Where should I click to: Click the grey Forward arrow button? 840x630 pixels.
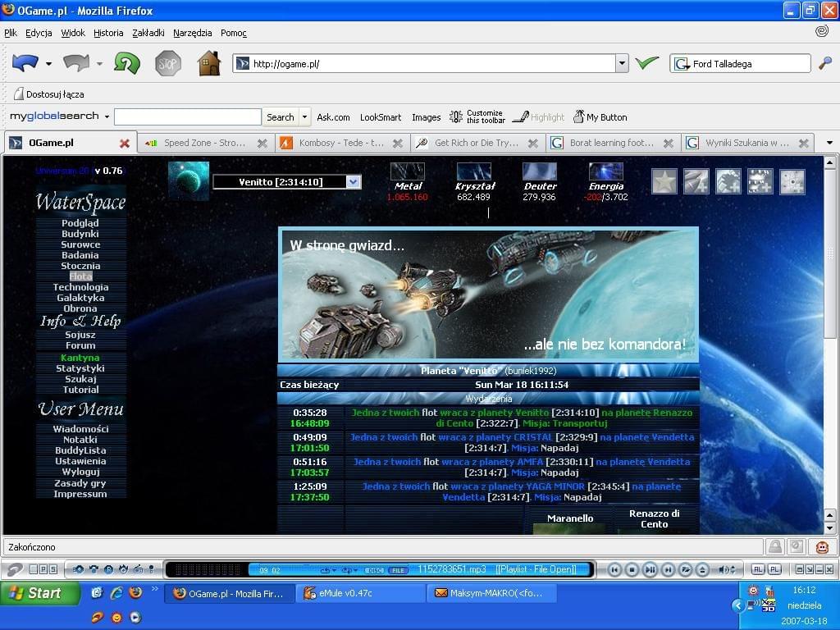76,63
